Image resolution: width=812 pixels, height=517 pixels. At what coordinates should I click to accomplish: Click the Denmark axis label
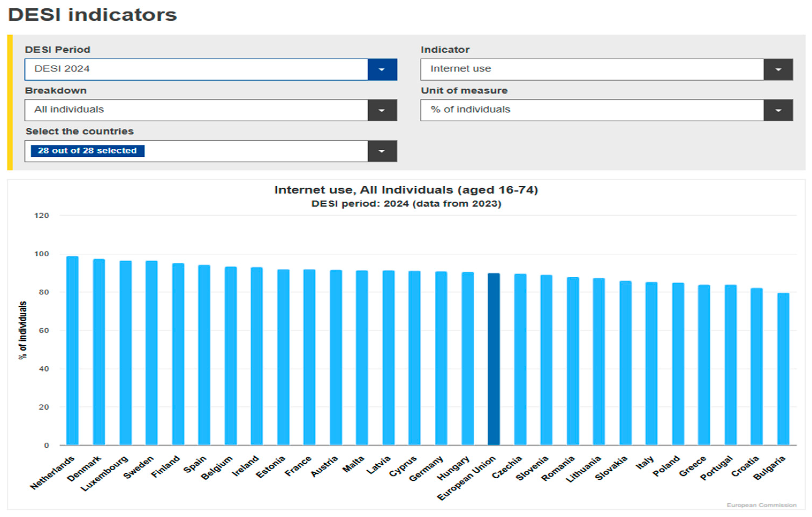click(x=84, y=469)
